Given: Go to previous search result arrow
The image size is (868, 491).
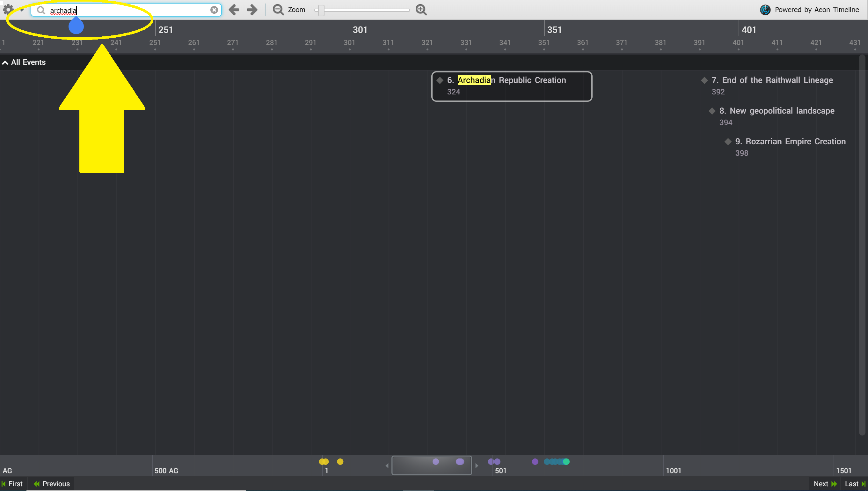Looking at the screenshot, I should tap(234, 10).
